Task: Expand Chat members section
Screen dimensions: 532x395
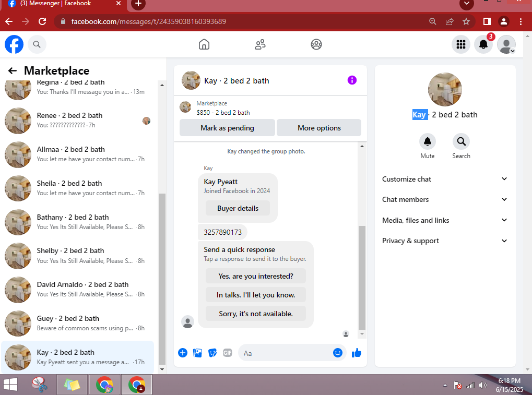Action: pyautogui.click(x=444, y=199)
